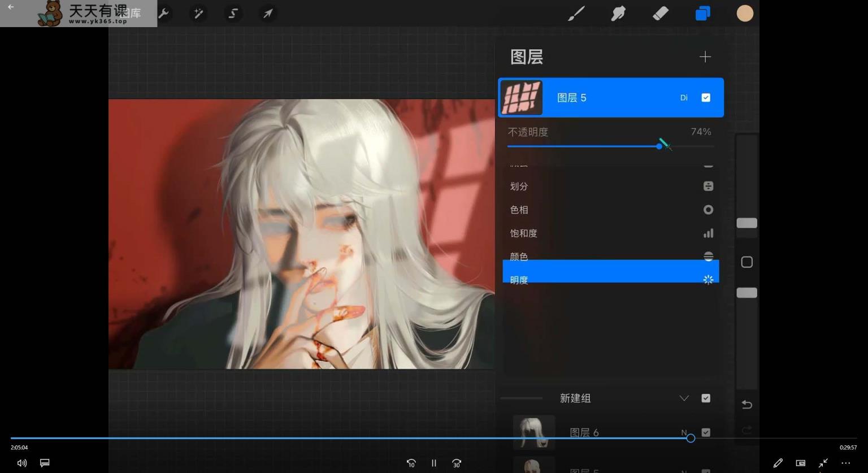The height and width of the screenshot is (473, 868).
Task: Redo with the sidebar redo arrow
Action: point(747,431)
